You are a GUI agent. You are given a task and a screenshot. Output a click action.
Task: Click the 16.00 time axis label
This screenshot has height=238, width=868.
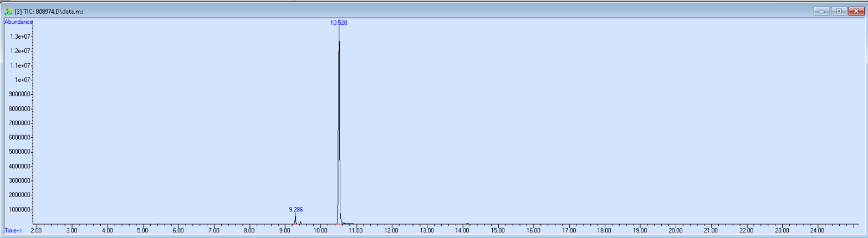(533, 230)
